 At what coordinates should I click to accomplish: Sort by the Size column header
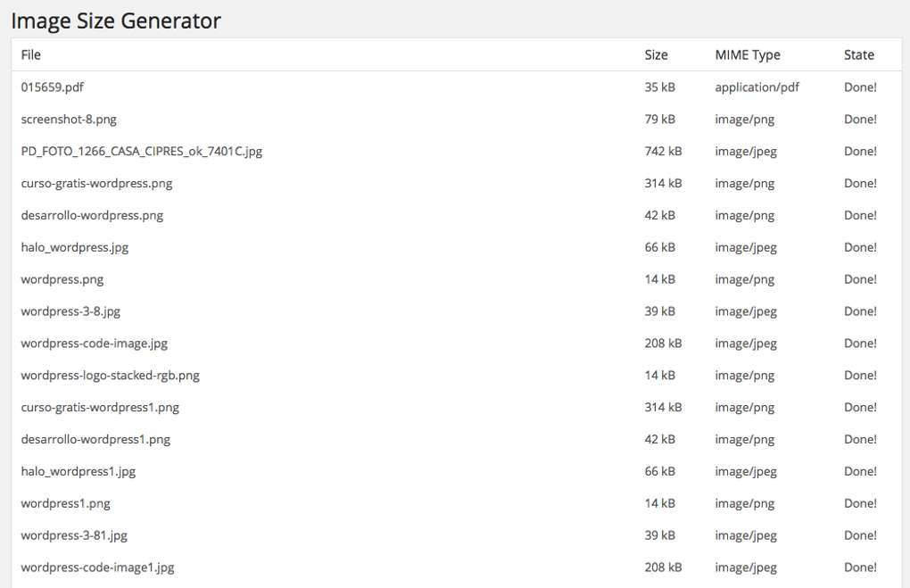[x=656, y=54]
